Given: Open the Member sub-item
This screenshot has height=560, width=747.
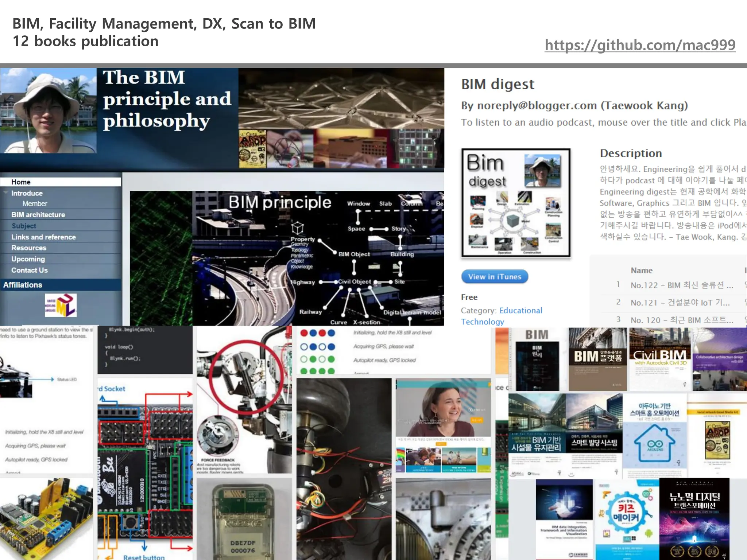Looking at the screenshot, I should tap(35, 203).
